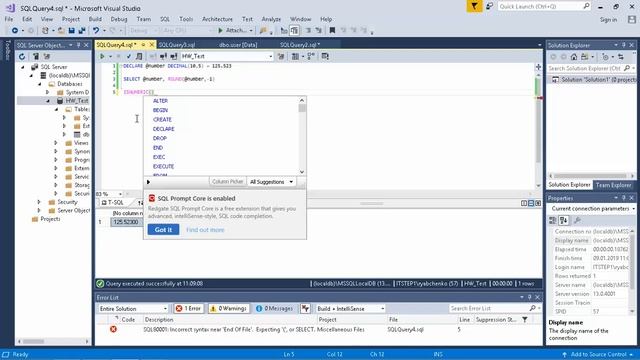Click the notifications flag icon in title bar
Screen dimensions: 640x360
pyautogui.click(x=474, y=7)
